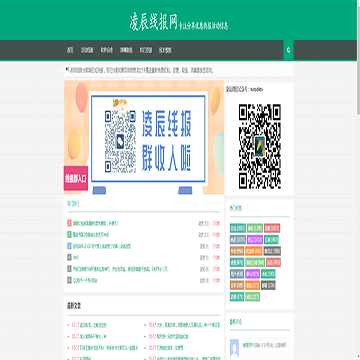This screenshot has width=360, height=360.
Task: Open the hot-list article starting with QQ
Action: coord(85,281)
